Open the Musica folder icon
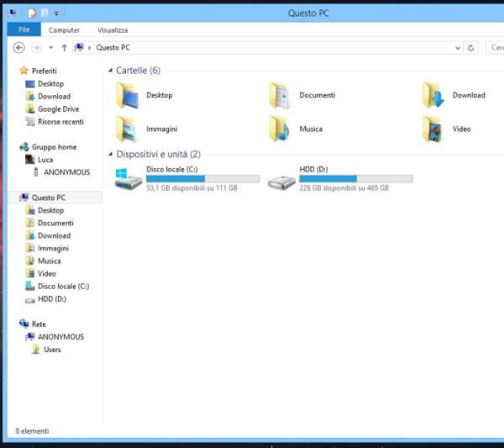 [281, 129]
